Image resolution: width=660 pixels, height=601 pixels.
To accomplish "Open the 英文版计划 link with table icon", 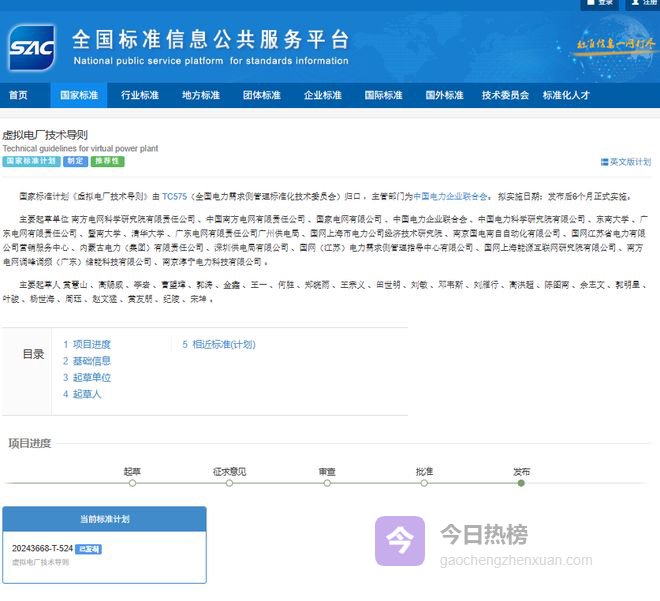I will (x=625, y=161).
